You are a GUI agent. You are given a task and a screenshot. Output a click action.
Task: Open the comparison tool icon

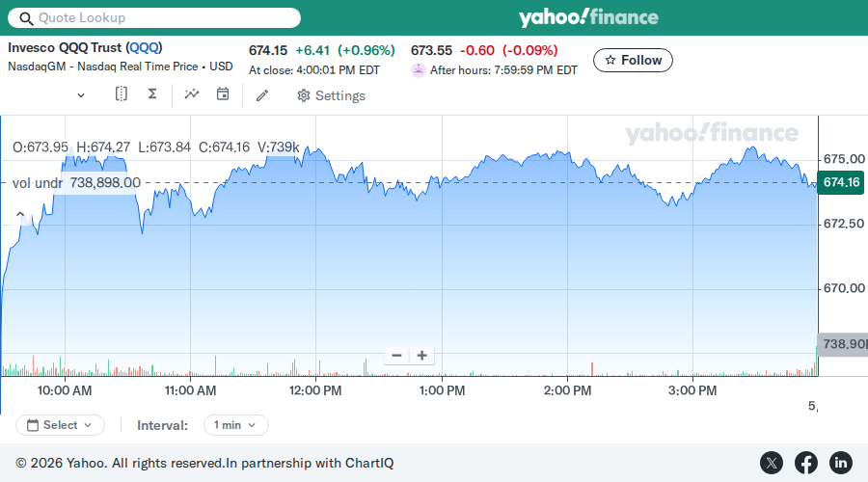click(x=122, y=94)
